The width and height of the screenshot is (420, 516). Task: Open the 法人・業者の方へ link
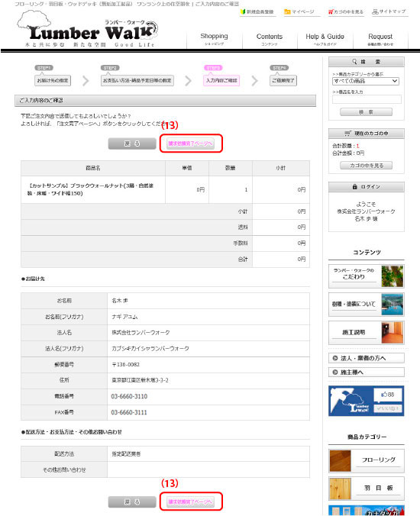[x=367, y=358]
